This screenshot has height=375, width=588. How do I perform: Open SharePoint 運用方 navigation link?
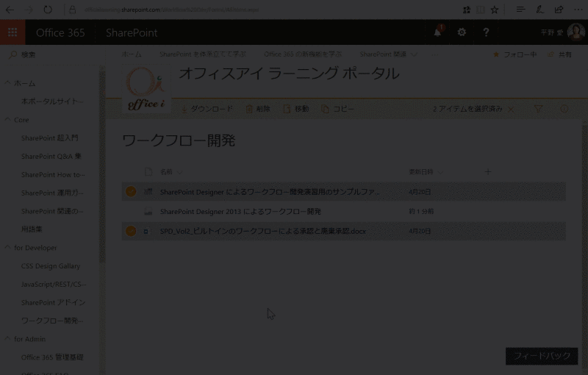click(x=52, y=193)
